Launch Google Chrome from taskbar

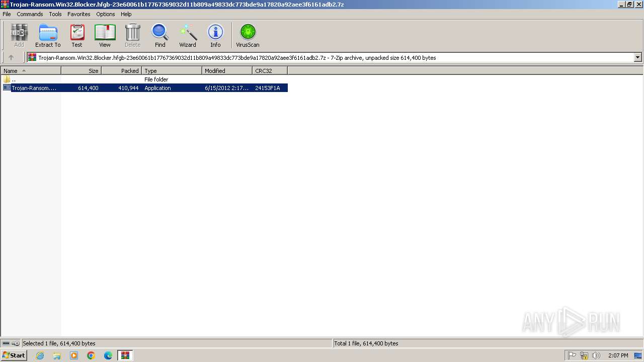[91, 355]
